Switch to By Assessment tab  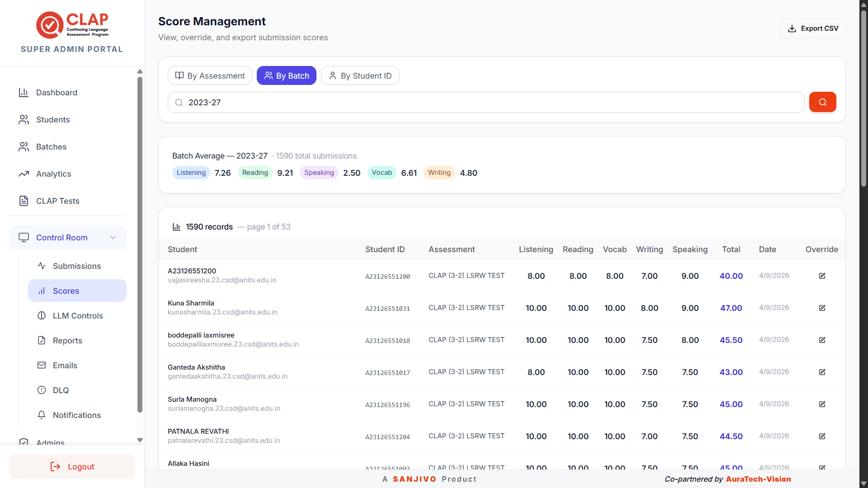point(210,76)
